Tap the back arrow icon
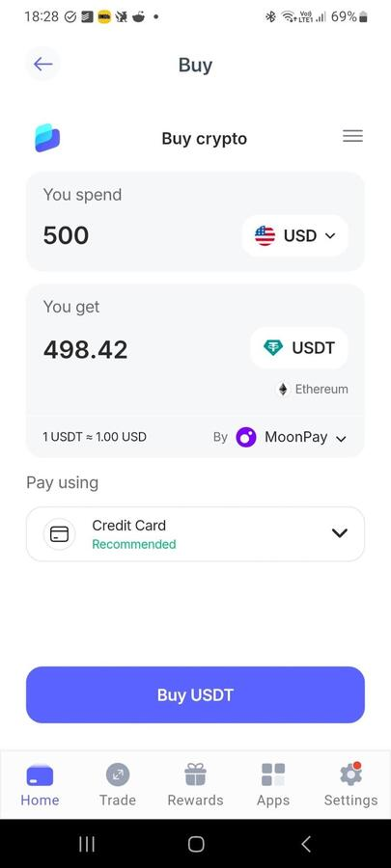 (x=42, y=65)
